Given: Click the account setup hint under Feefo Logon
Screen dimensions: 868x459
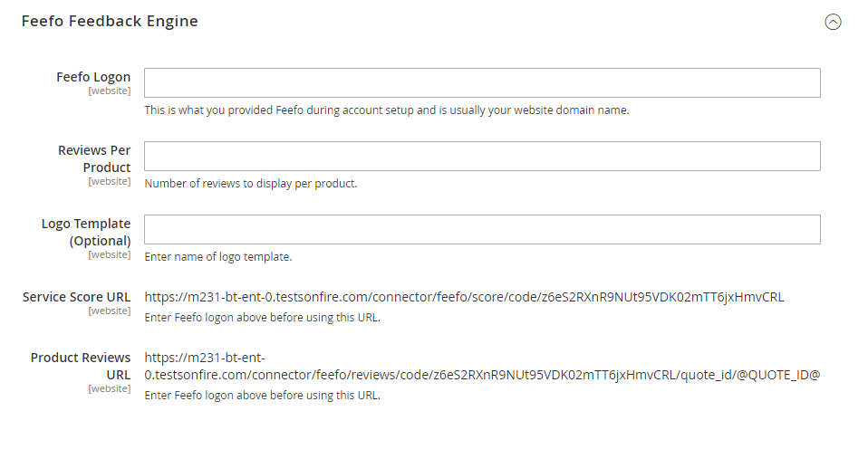Looking at the screenshot, I should click(x=386, y=110).
